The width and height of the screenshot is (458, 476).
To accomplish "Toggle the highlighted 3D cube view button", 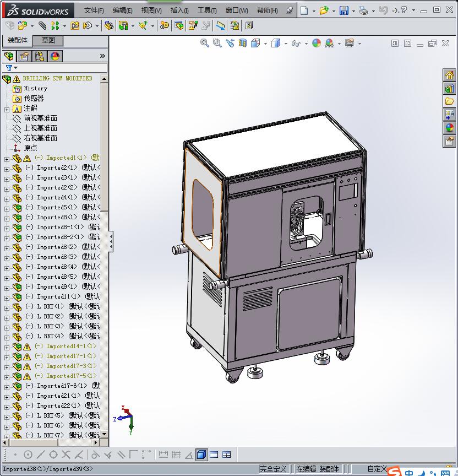I will [x=201, y=455].
